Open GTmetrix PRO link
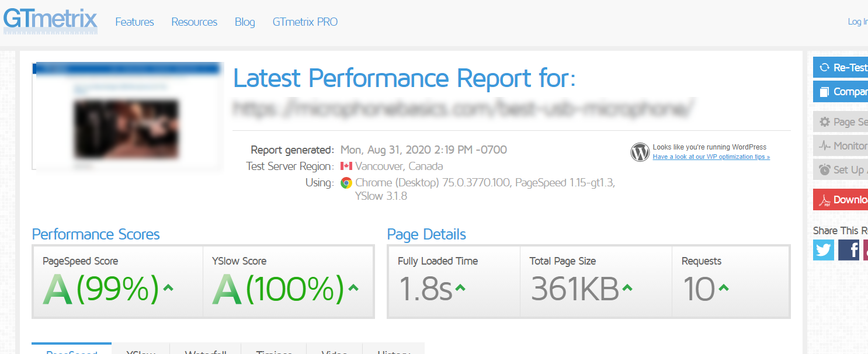The height and width of the screenshot is (354, 868). [305, 22]
